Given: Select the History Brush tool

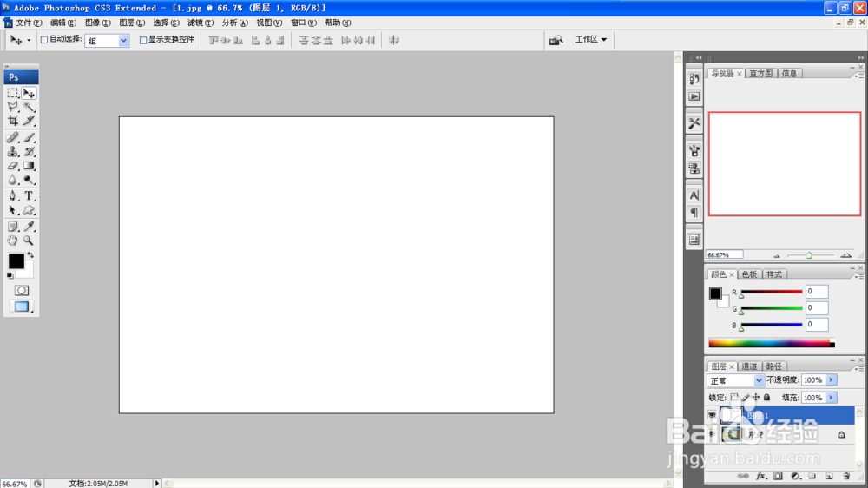Looking at the screenshot, I should pyautogui.click(x=29, y=151).
